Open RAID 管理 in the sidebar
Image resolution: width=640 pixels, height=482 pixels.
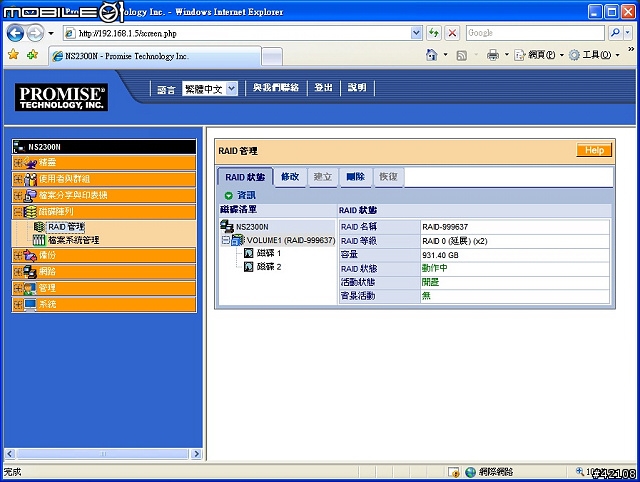pyautogui.click(x=66, y=227)
